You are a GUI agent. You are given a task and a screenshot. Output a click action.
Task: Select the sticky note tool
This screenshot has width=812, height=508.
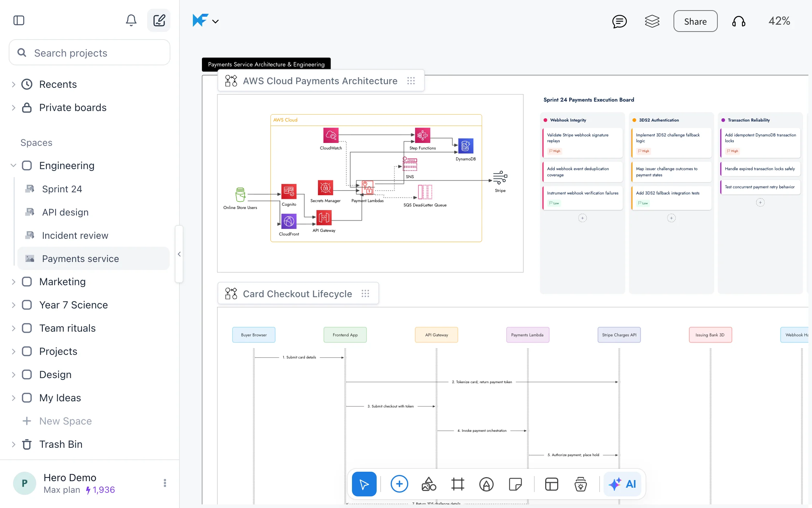(x=515, y=484)
